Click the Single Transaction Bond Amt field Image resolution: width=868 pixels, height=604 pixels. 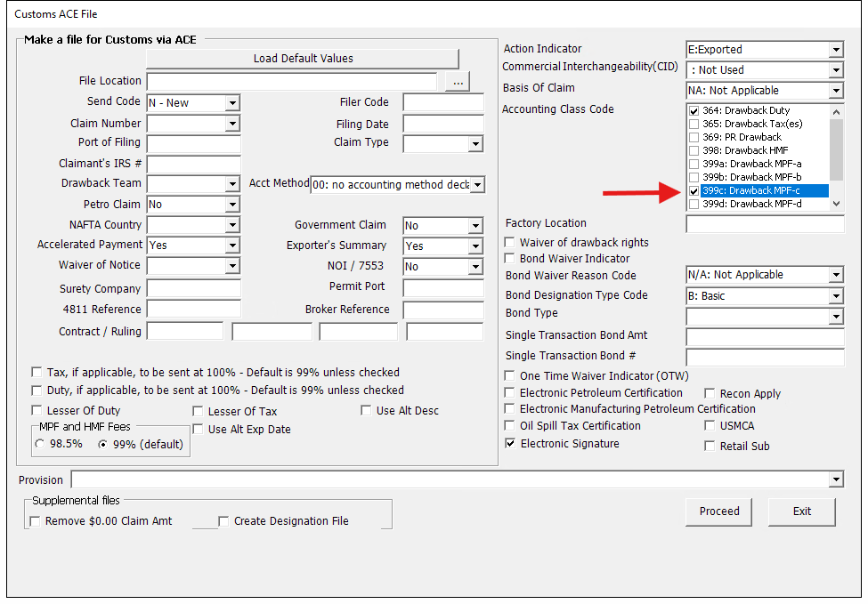tap(765, 336)
